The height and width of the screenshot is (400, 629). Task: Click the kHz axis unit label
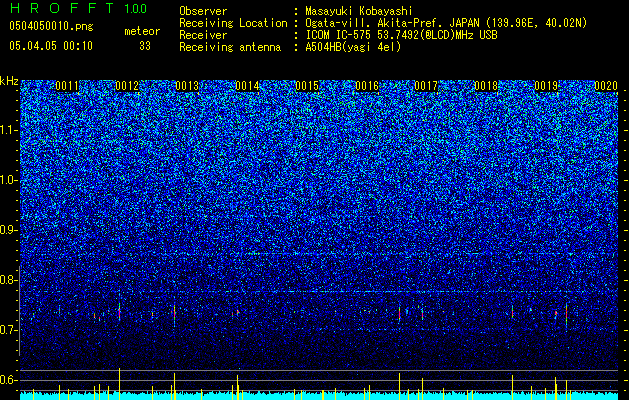click(x=9, y=81)
